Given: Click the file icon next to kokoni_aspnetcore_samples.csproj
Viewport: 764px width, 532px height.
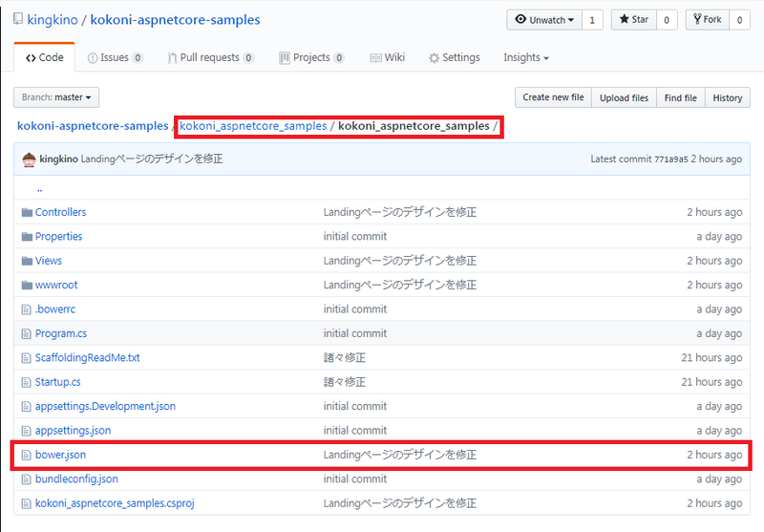Looking at the screenshot, I should pos(27,503).
